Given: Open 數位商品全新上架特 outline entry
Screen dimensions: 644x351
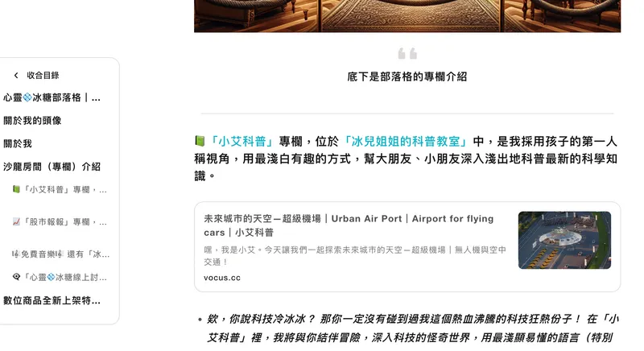Looking at the screenshot, I should 52,300.
